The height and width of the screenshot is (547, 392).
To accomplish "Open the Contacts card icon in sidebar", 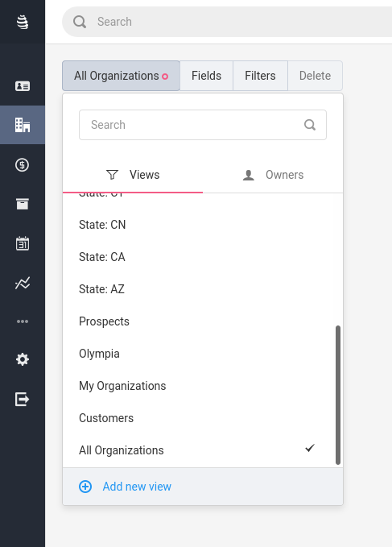I will point(23,86).
